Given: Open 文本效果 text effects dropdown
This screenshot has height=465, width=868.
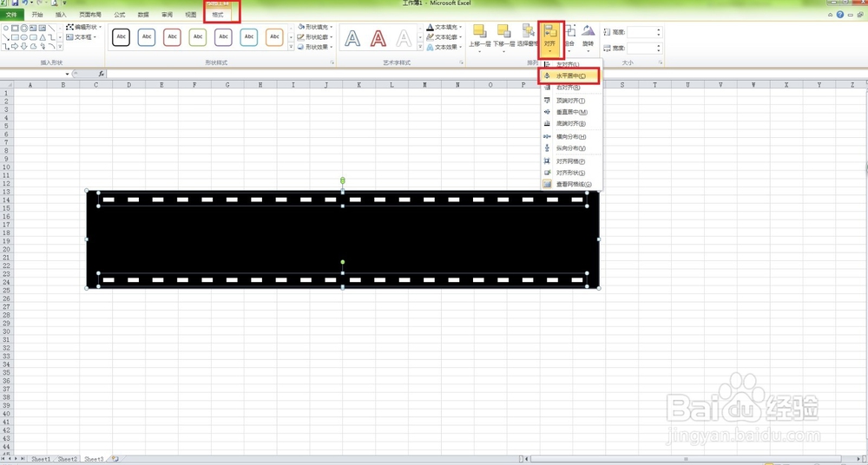Looking at the screenshot, I should (x=445, y=47).
